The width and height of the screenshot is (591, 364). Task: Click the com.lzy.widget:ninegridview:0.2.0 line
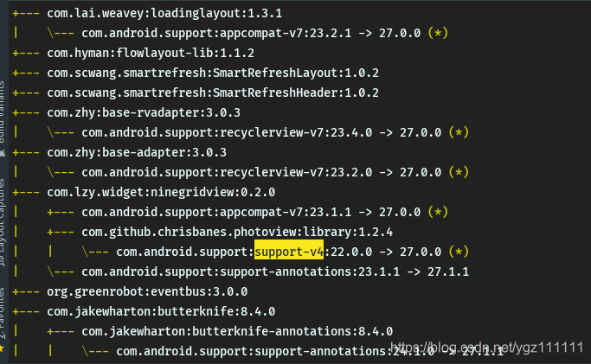pyautogui.click(x=161, y=192)
